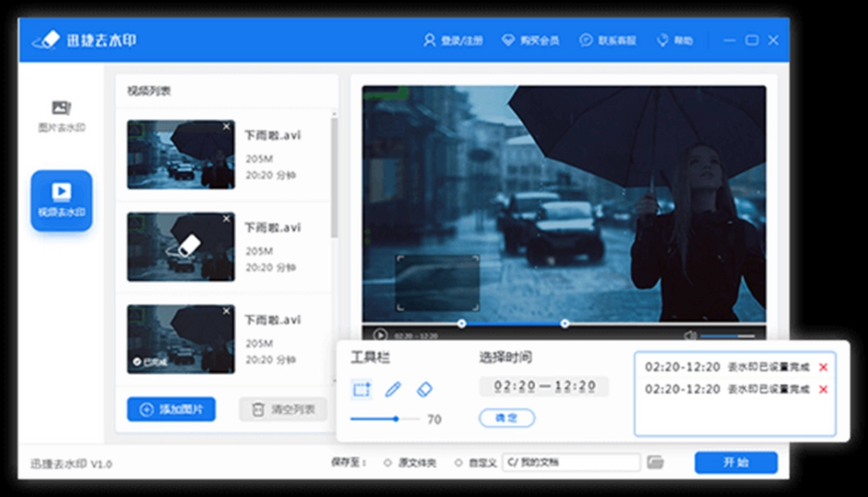Viewport: 868px width, 497px height.
Task: Click 添加图片 to add files
Action: [171, 409]
